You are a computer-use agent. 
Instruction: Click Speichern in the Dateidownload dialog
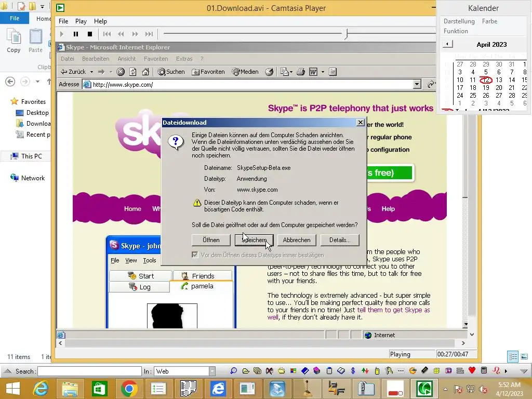(254, 240)
